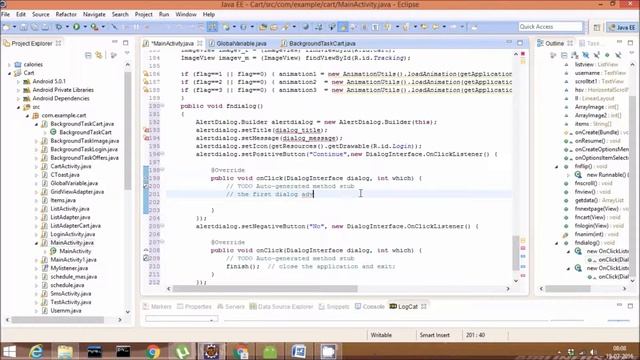
Task: Click the LogCat filter dropdown field
Action: point(181,318)
